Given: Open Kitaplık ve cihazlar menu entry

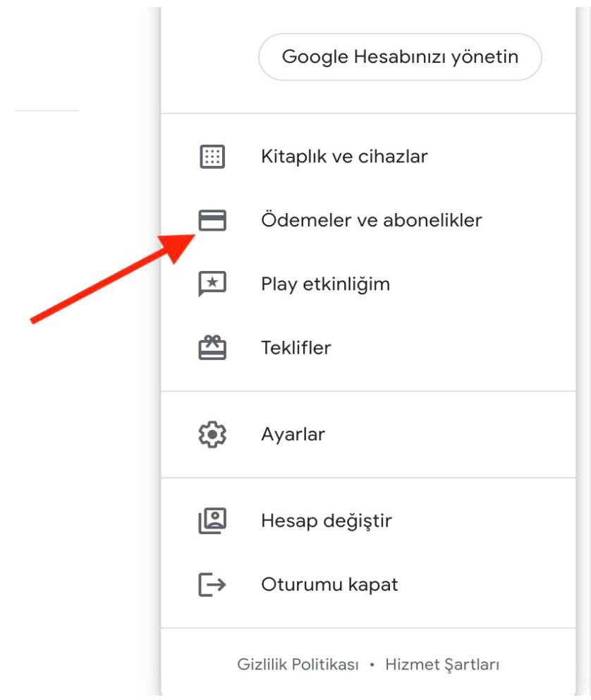Looking at the screenshot, I should (x=368, y=157).
